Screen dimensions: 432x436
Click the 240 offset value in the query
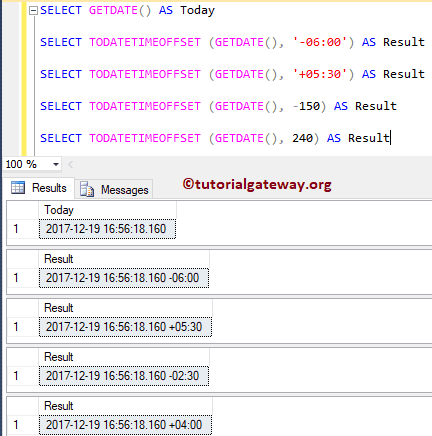click(303, 138)
